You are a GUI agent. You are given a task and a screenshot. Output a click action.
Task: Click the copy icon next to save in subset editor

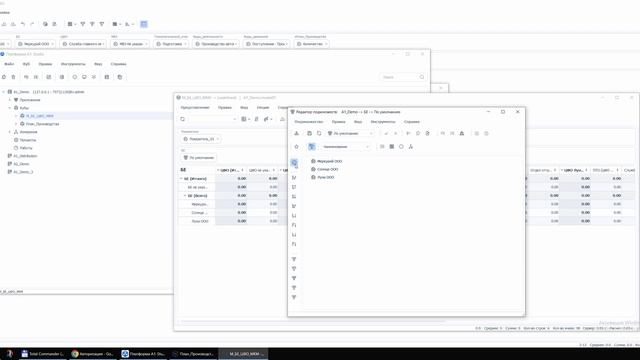(x=319, y=133)
